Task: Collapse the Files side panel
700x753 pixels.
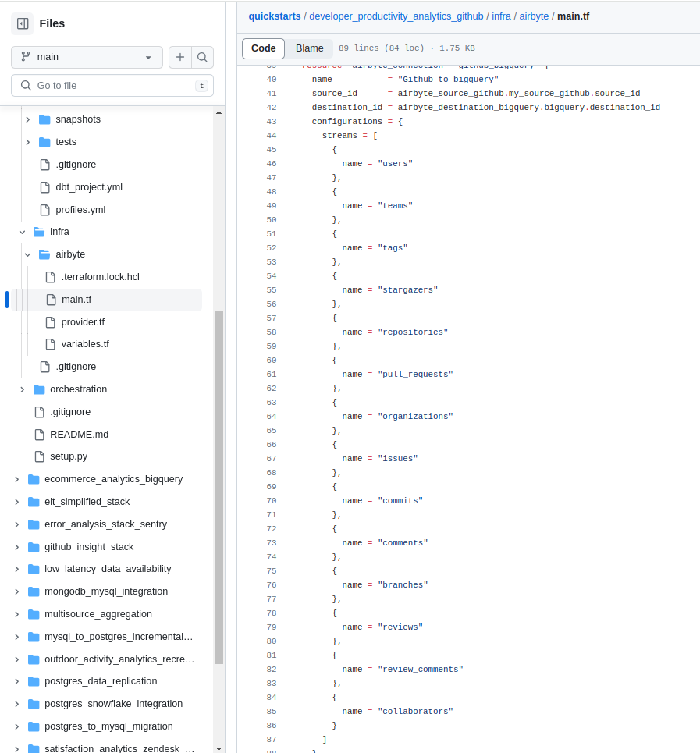Action: [x=23, y=23]
